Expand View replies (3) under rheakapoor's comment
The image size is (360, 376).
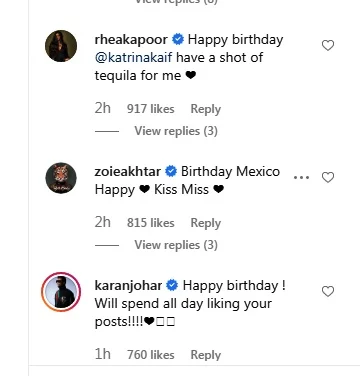(176, 131)
